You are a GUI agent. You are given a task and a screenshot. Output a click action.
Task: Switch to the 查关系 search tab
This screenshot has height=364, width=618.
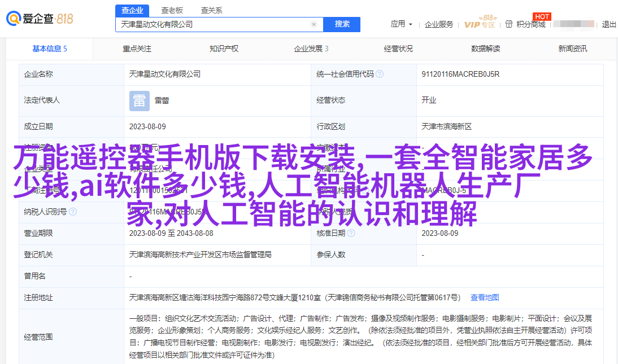(x=212, y=11)
